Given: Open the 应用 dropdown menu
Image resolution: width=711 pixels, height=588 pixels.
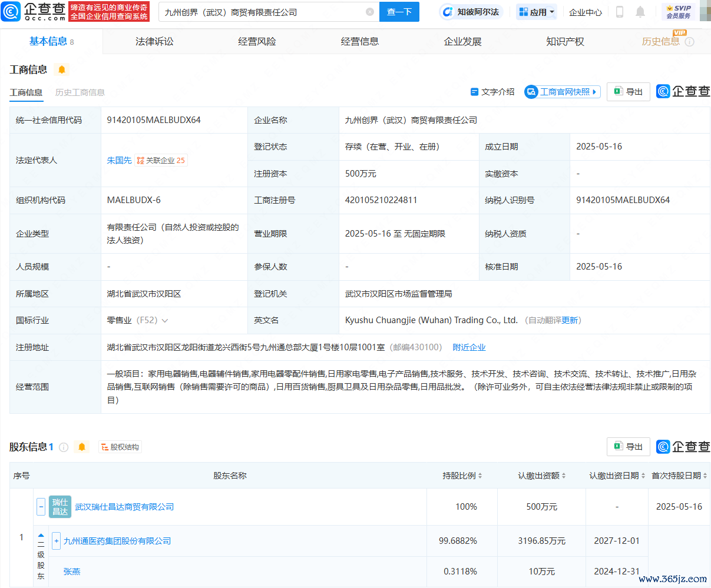Looking at the screenshot, I should pos(537,12).
